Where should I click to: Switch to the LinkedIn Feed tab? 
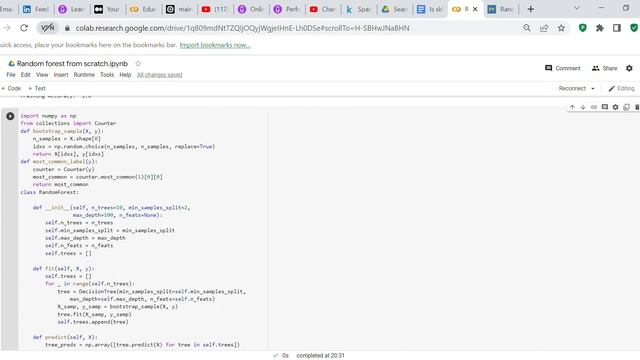[x=36, y=9]
